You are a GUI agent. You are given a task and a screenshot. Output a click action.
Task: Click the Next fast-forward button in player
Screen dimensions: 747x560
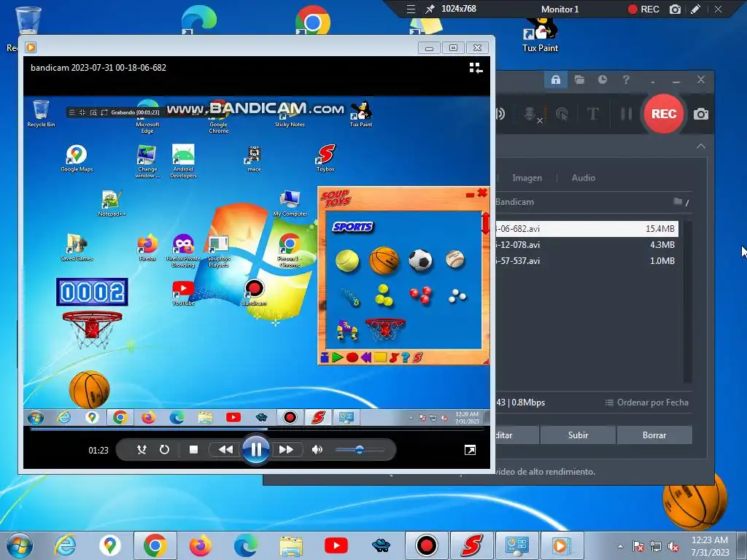click(286, 449)
